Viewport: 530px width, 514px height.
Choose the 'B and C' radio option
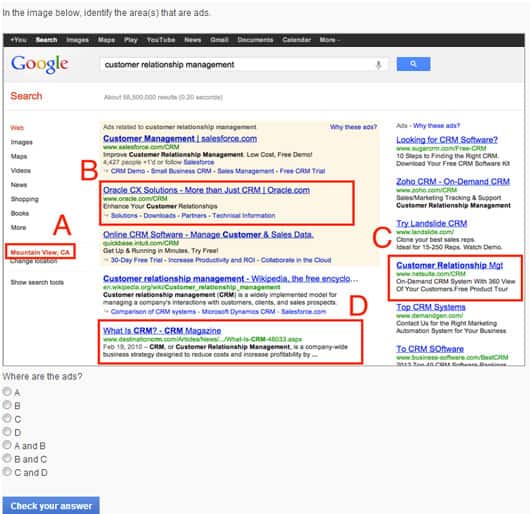(7, 459)
